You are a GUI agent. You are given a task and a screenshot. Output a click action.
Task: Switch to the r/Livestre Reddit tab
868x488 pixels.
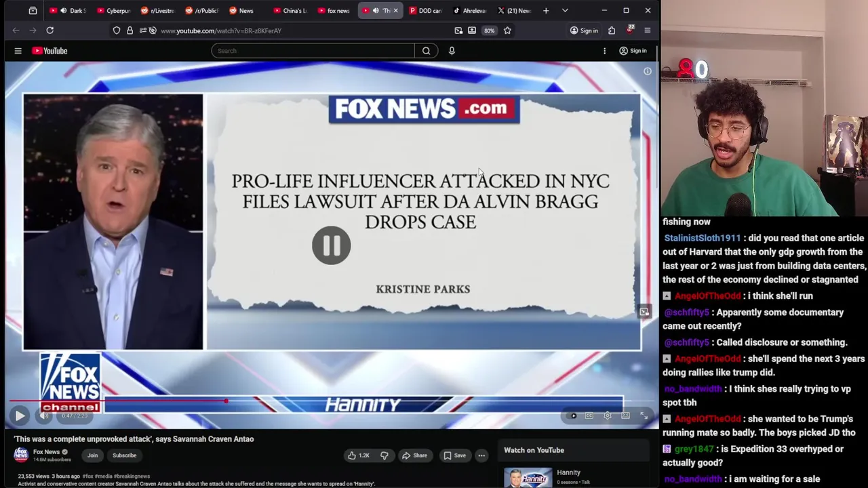pyautogui.click(x=158, y=11)
